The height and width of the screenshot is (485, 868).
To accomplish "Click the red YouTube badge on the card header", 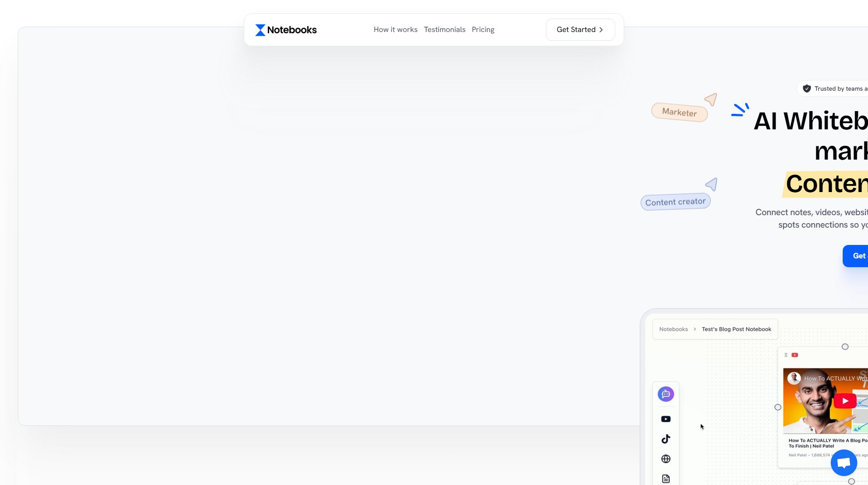I will pos(795,355).
